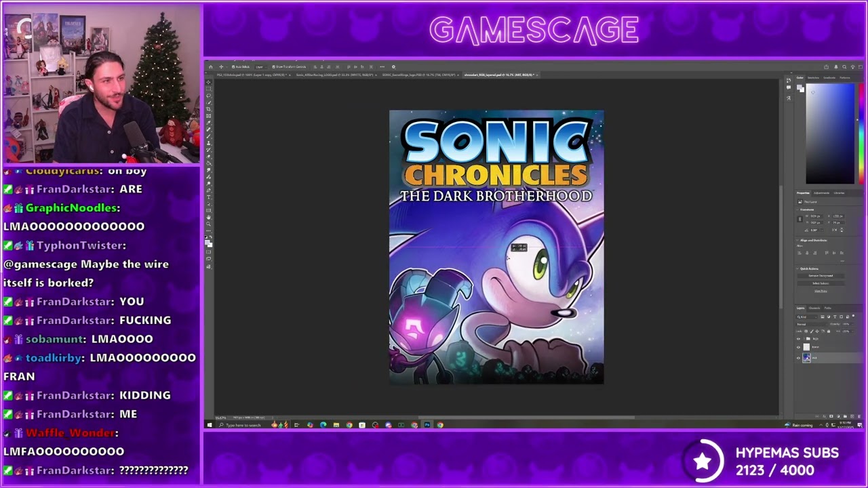Toggle link width and height in Transform
Viewport: 868px width, 488px height.
pos(800,219)
